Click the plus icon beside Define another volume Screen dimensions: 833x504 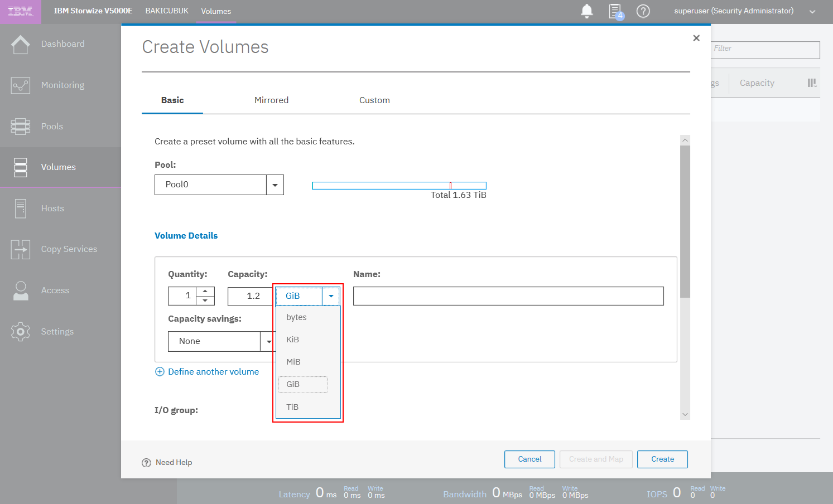[x=160, y=372]
